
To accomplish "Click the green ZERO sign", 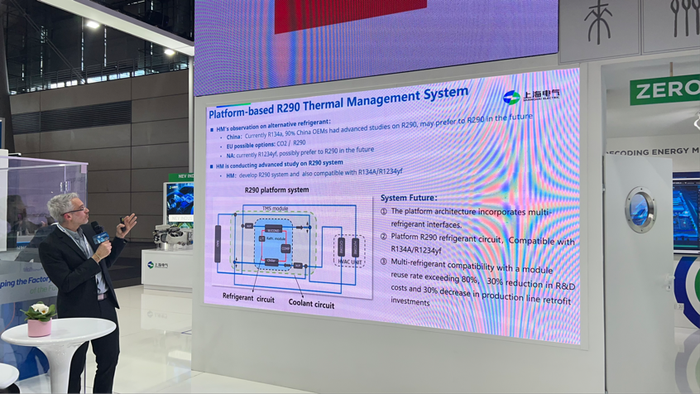I will (665, 90).
